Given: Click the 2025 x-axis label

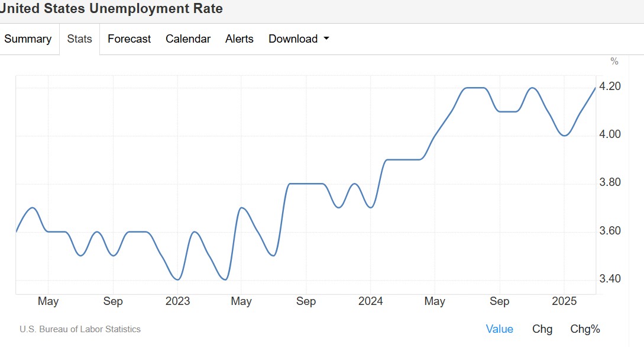Looking at the screenshot, I should point(564,301).
